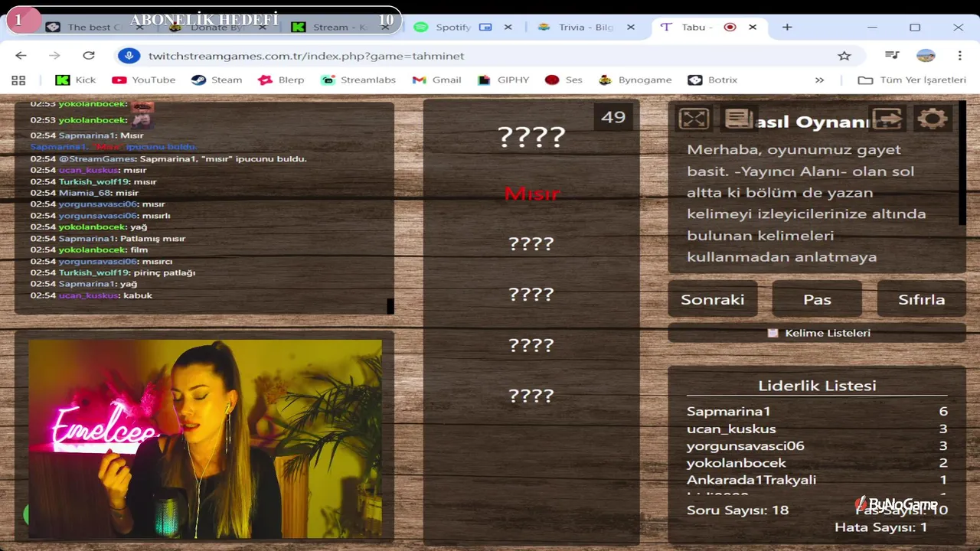Click chat message film from yokolanbocek
Viewport: 980px width, 551px height.
pyautogui.click(x=89, y=249)
